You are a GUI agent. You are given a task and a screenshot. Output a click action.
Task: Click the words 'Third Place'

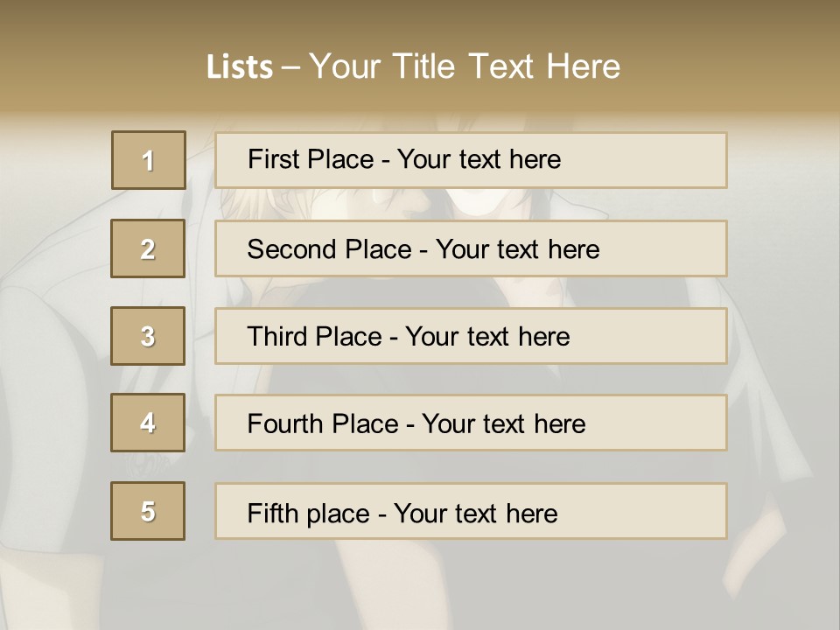coord(314,336)
